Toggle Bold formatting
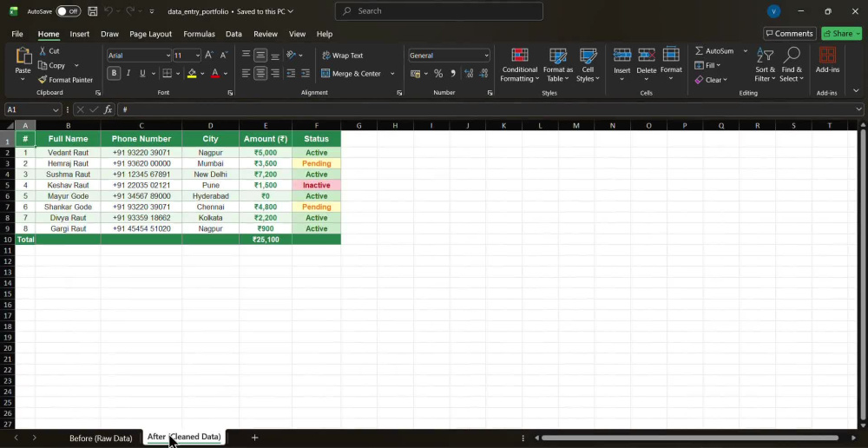 [x=114, y=73]
